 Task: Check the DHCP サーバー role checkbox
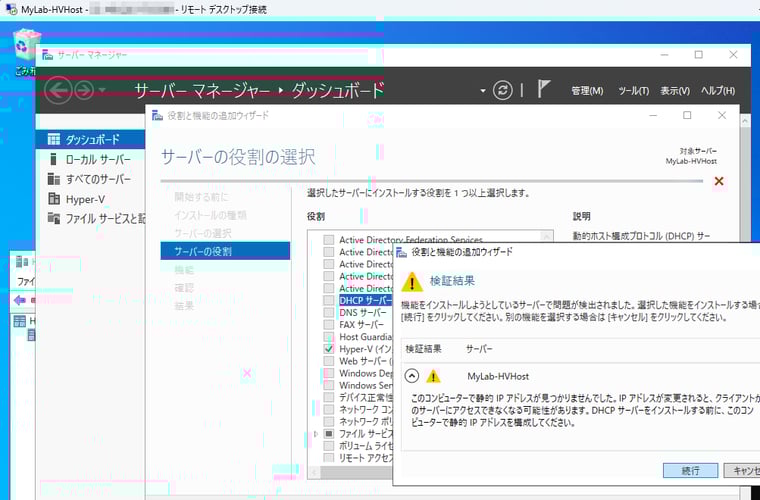coord(329,300)
